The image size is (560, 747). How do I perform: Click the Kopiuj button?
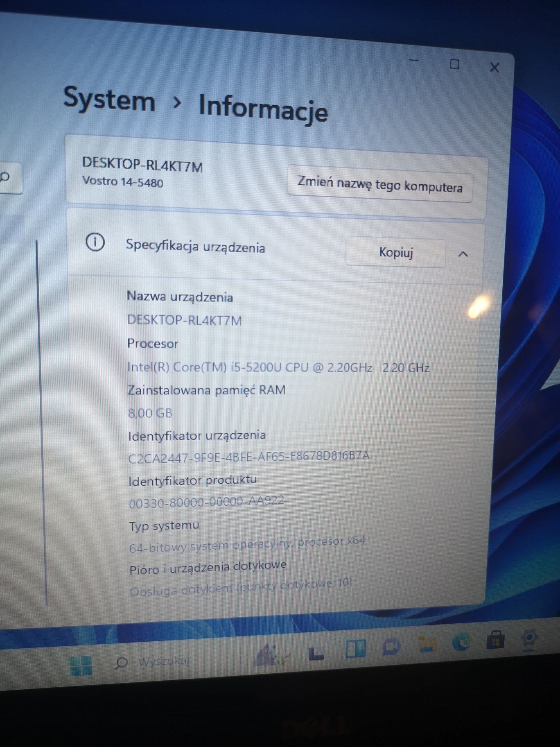point(395,252)
